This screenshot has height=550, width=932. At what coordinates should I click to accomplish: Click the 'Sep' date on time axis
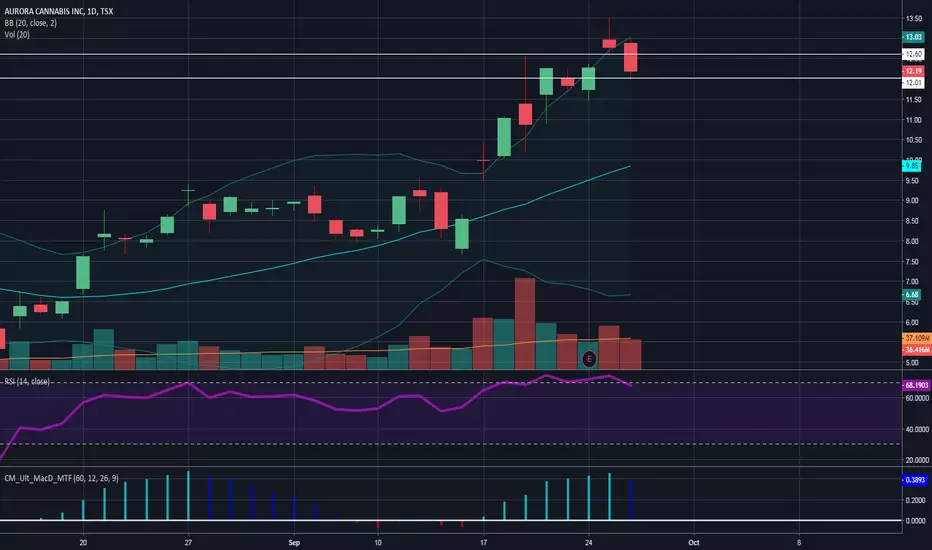294,542
